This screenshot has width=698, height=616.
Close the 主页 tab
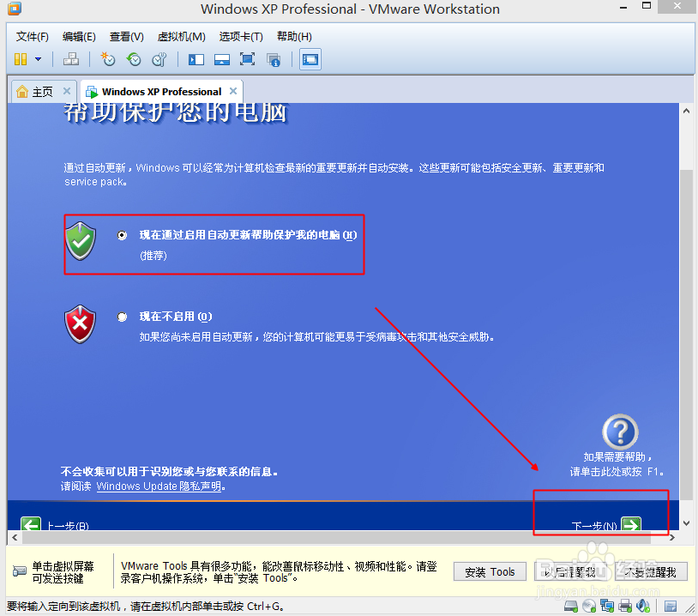coord(67,91)
